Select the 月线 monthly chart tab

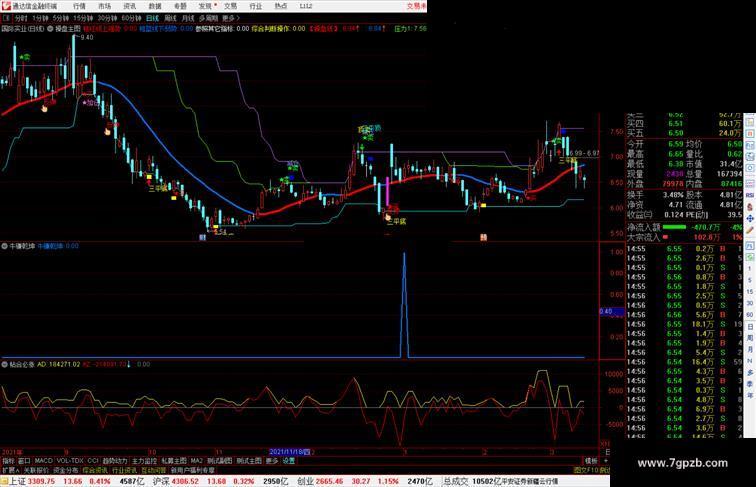click(x=188, y=18)
